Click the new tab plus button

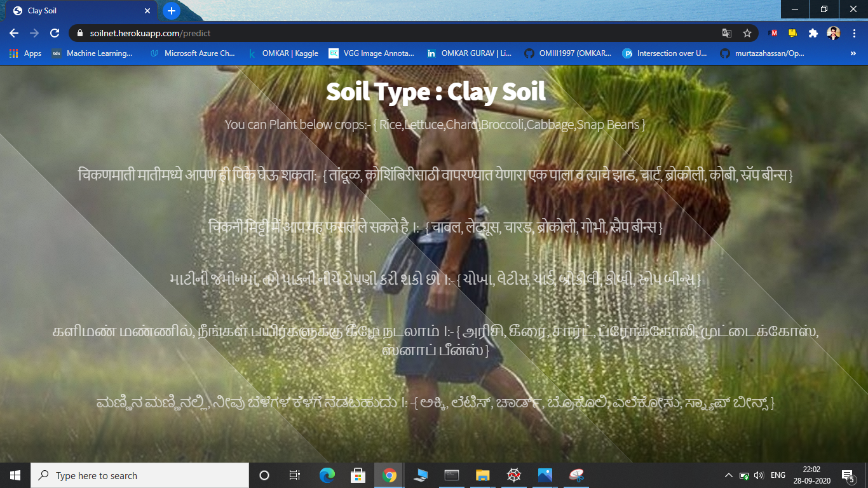(x=171, y=11)
